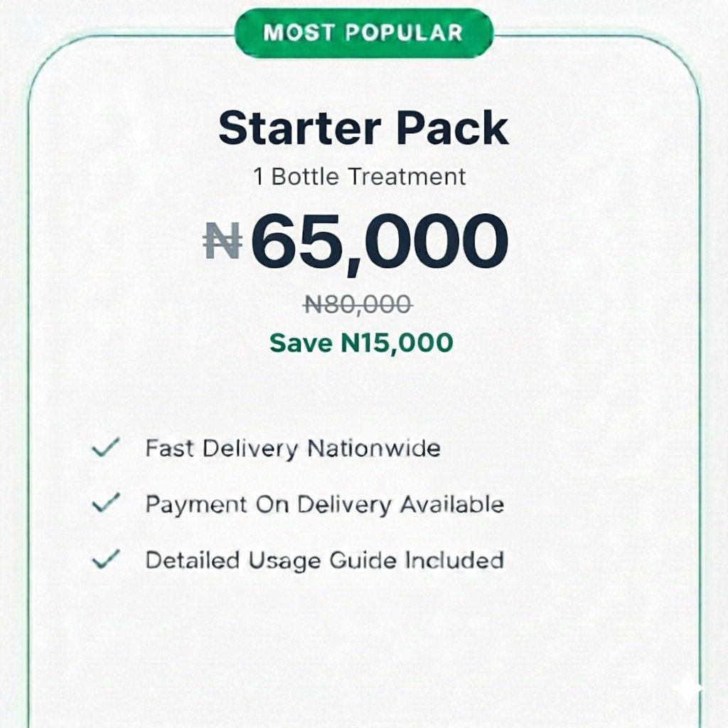Click the green N15,000 savings amount
The height and width of the screenshot is (728, 728).
tap(397, 343)
